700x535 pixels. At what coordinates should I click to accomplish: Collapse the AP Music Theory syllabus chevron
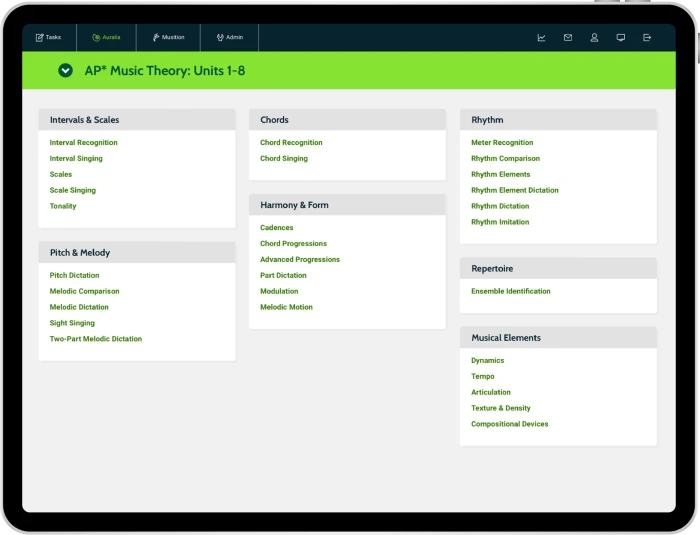click(65, 71)
